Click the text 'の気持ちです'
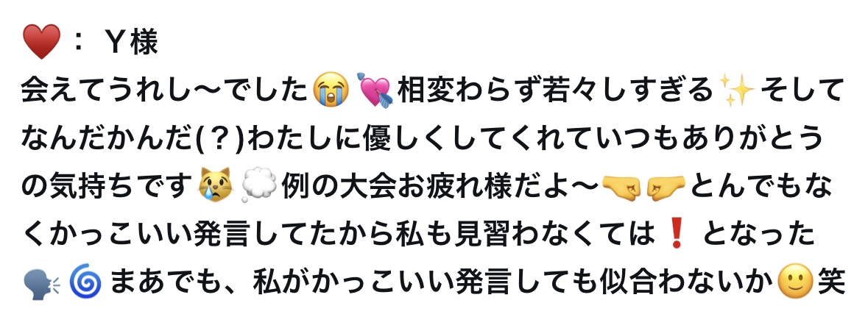Image resolution: width=868 pixels, height=328 pixels. 107,186
